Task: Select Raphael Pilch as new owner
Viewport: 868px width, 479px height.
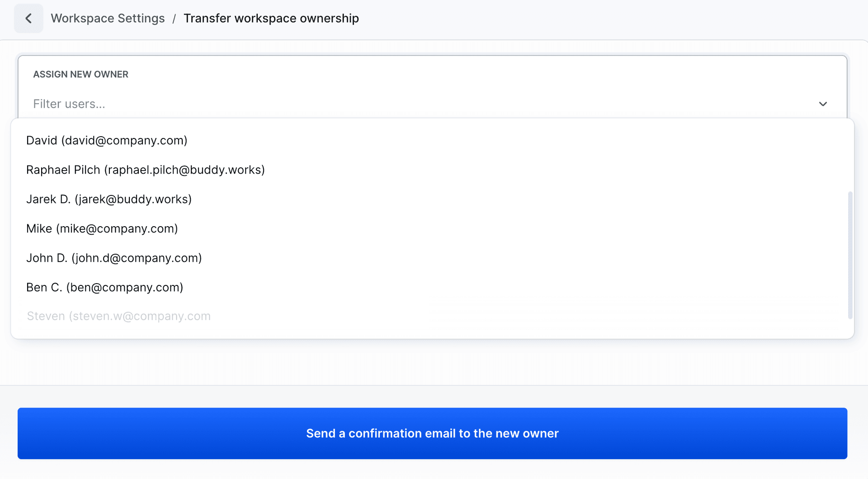Action: click(x=145, y=170)
